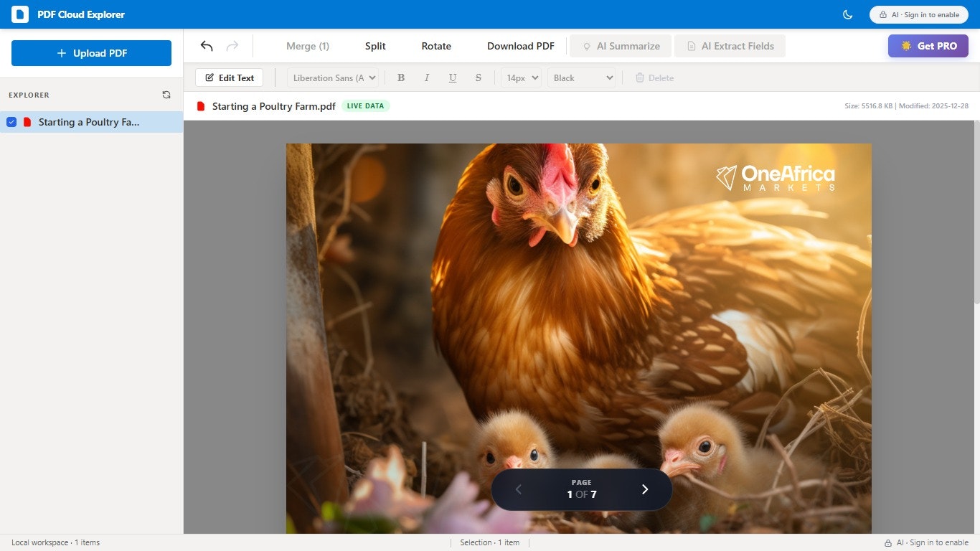This screenshot has height=551, width=980.
Task: Go to the next page with the arrow
Action: [x=644, y=489]
